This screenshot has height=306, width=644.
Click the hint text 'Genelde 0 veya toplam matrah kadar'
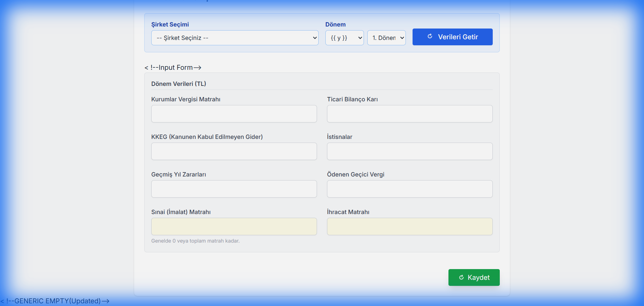pos(195,241)
